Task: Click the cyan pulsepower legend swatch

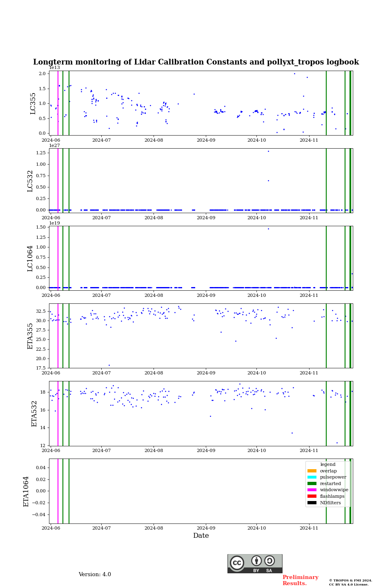Action: [312, 477]
